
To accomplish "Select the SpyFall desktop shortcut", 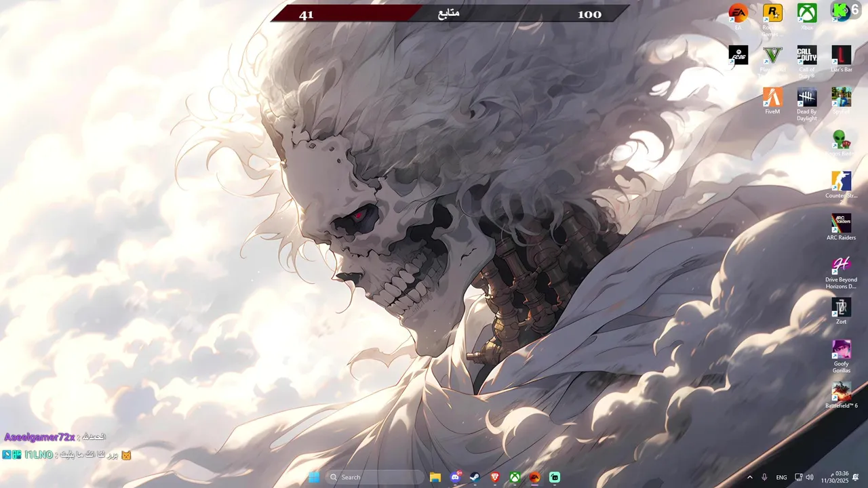I will (842, 100).
